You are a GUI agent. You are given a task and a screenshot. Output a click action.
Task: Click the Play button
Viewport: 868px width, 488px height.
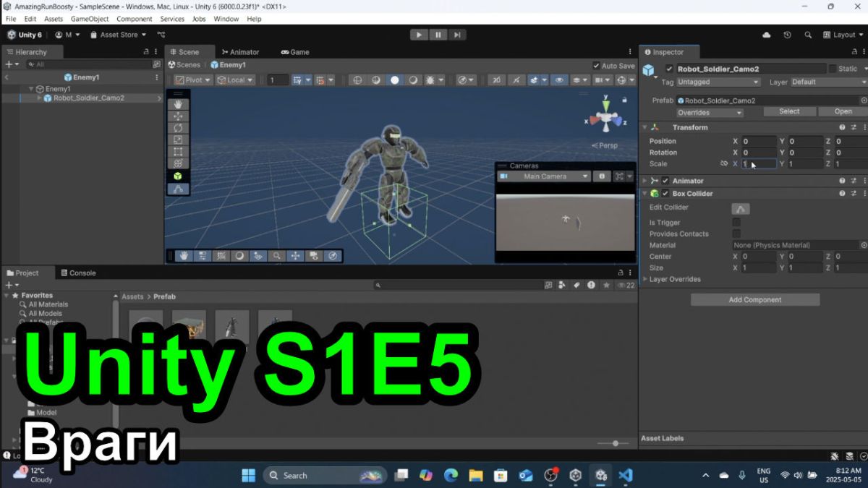tap(419, 35)
